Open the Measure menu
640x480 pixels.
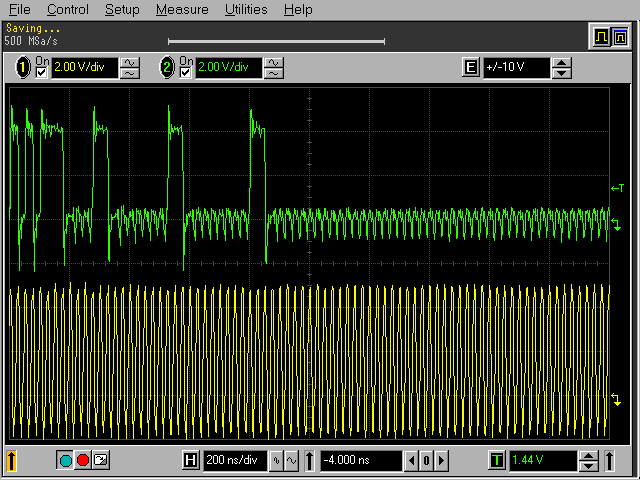tap(182, 9)
